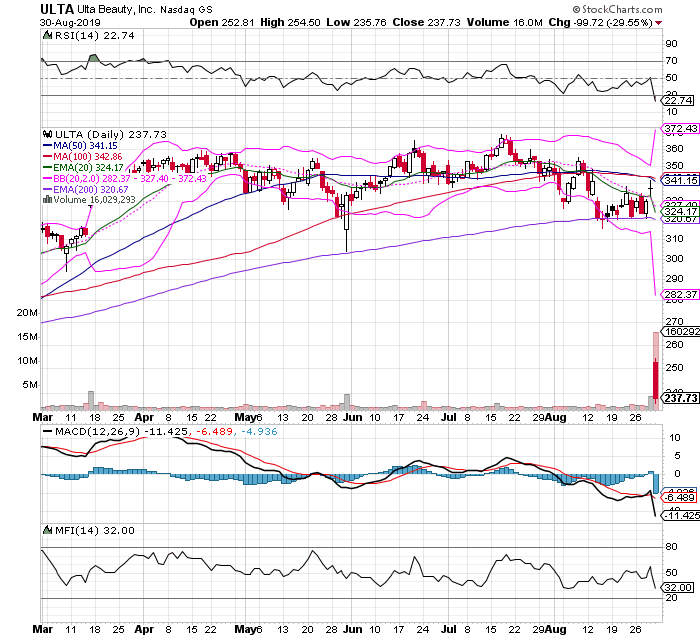This screenshot has width=700, height=639.
Task: Click the 90 label on RSI axis
Action: pos(671,44)
